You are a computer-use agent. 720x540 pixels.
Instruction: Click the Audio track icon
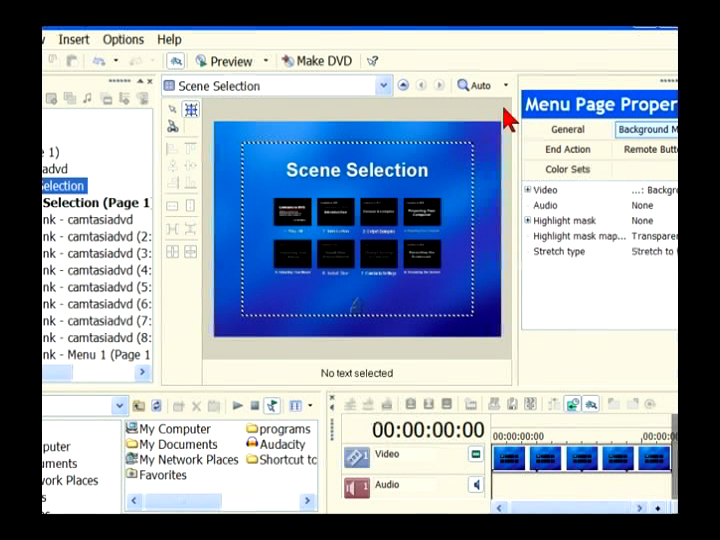coord(357,487)
